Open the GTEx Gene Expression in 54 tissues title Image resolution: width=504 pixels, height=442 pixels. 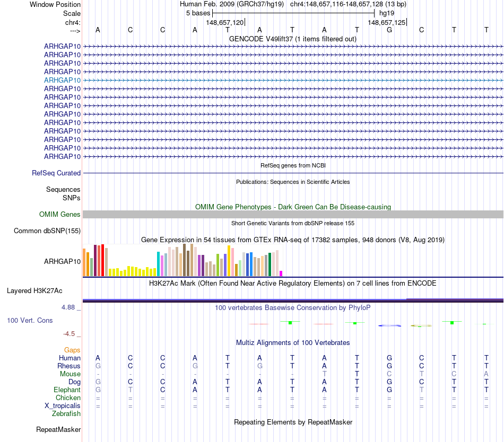click(293, 240)
